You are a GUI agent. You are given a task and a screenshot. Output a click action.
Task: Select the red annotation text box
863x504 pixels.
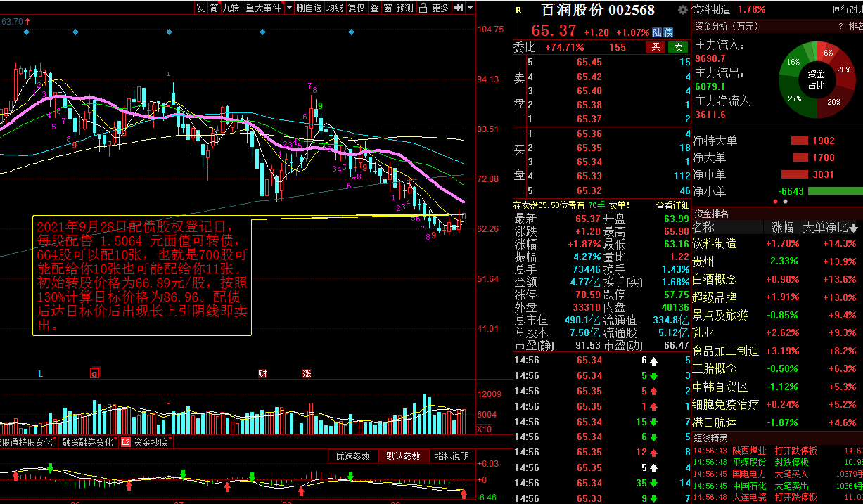click(142, 276)
